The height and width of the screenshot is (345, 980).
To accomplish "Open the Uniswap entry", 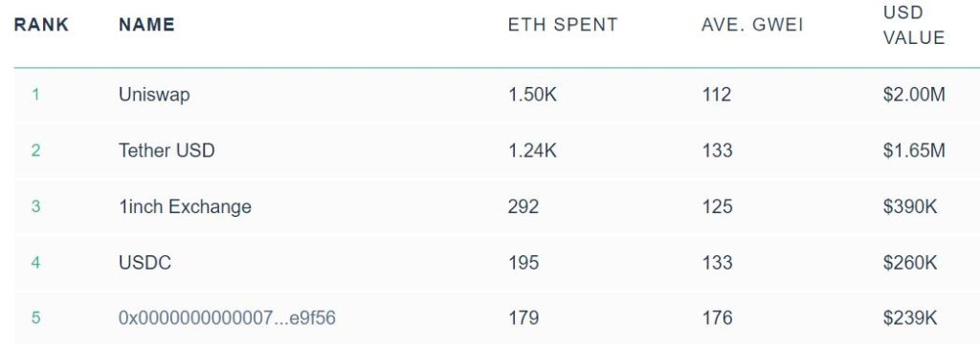I will (x=154, y=95).
